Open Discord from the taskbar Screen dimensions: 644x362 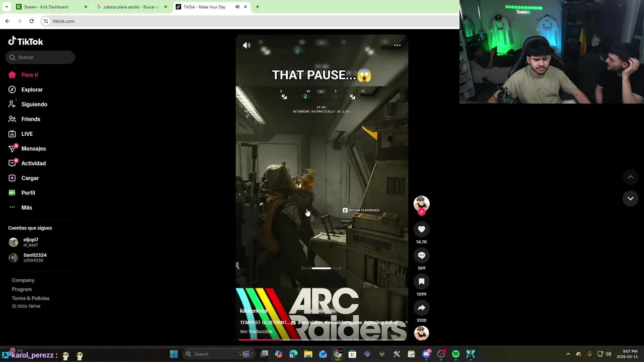[427, 354]
